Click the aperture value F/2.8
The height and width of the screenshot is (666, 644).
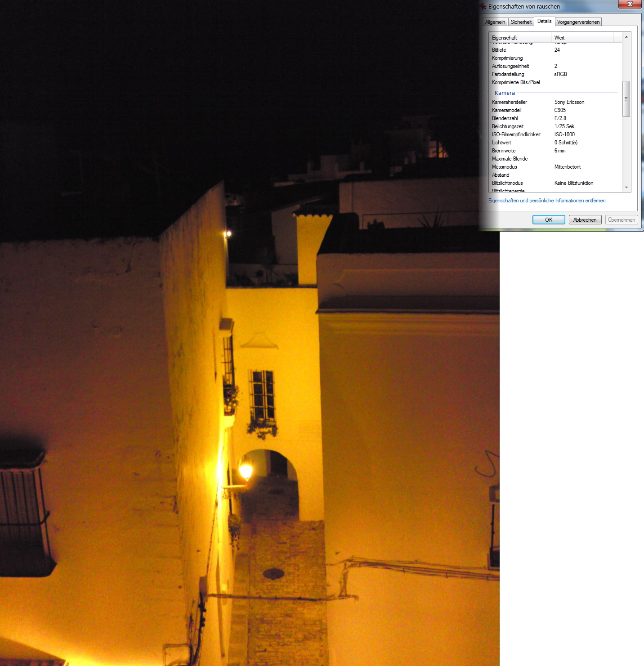tap(560, 118)
